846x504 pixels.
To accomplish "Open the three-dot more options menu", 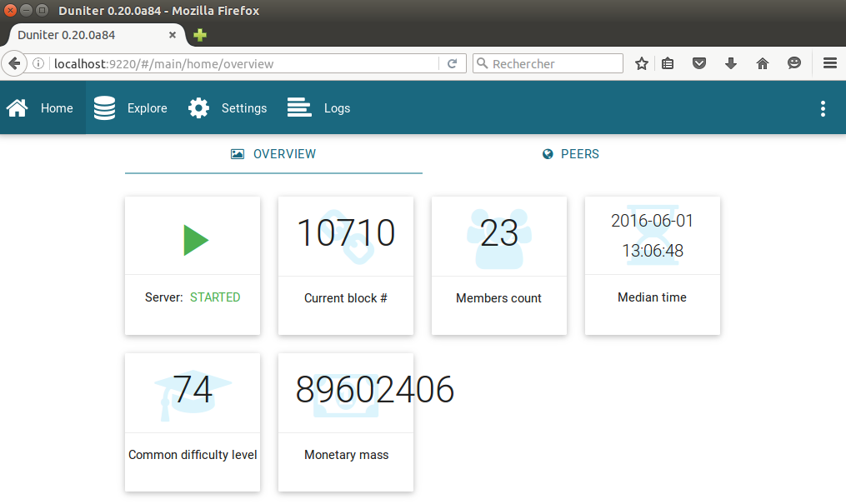I will 823,108.
